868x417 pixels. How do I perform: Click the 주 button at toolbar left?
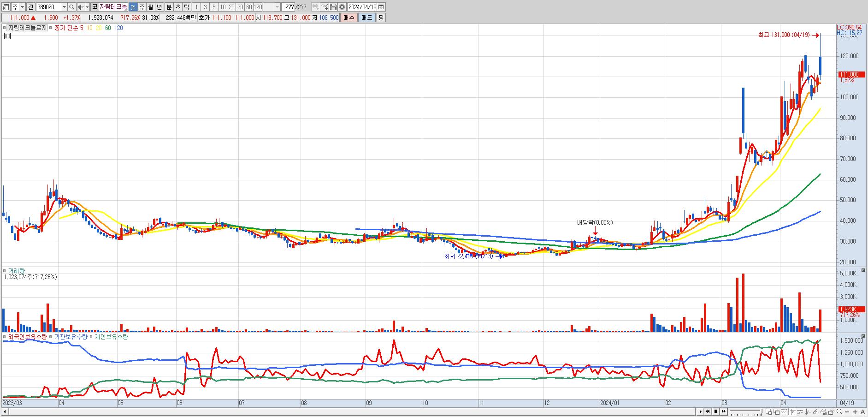[x=15, y=7]
